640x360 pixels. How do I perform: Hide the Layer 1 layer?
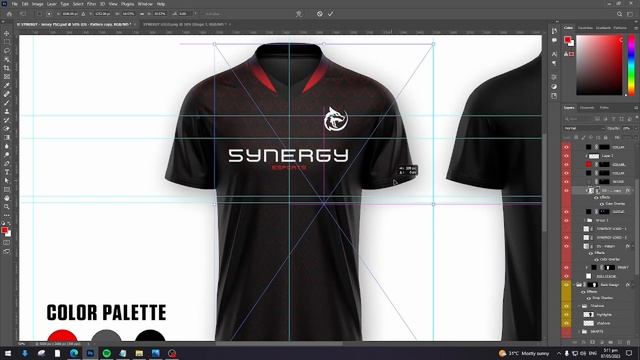pyautogui.click(x=566, y=156)
